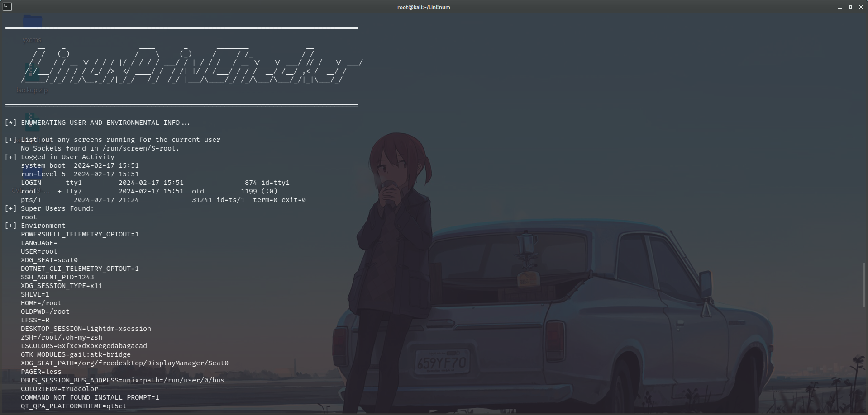Click the 'PAGER=less' line
The width and height of the screenshot is (868, 415).
[x=41, y=372]
